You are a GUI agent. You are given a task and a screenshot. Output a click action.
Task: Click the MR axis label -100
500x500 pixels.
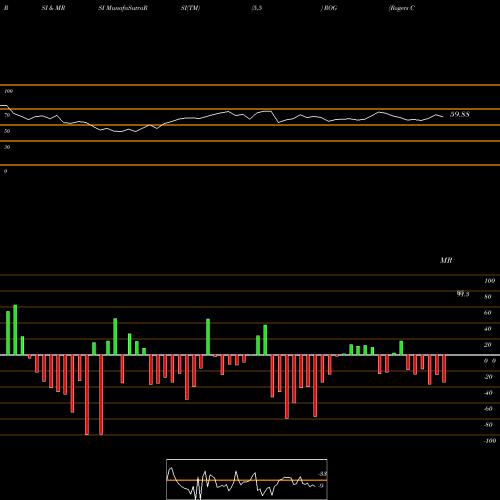tap(490, 441)
